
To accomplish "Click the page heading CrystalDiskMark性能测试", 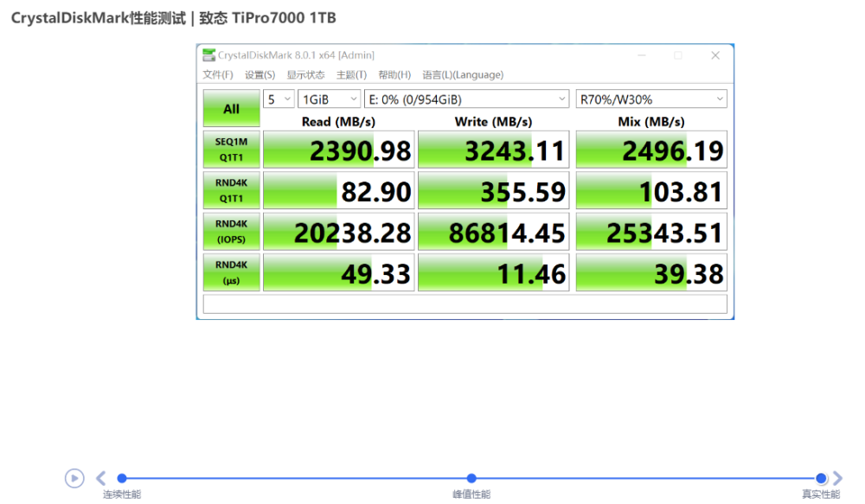I will (x=99, y=17).
